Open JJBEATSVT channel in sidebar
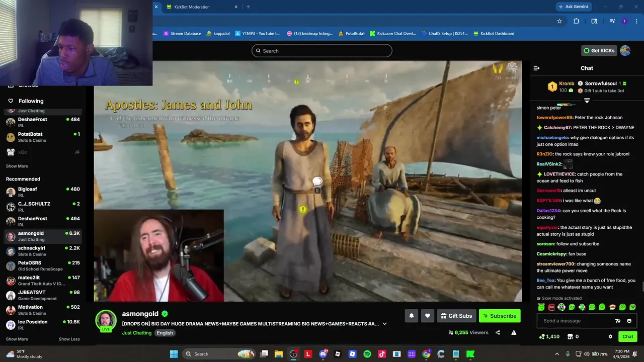Viewport: 644px width, 362px height. pos(43,295)
